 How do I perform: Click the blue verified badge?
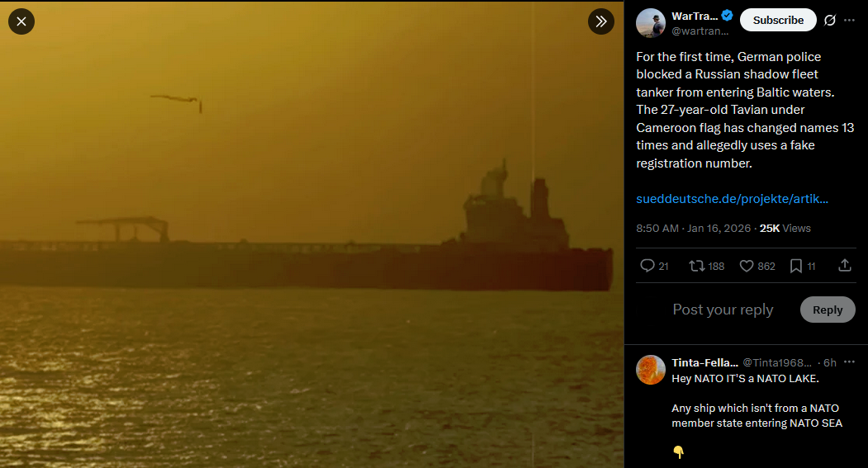click(x=728, y=16)
